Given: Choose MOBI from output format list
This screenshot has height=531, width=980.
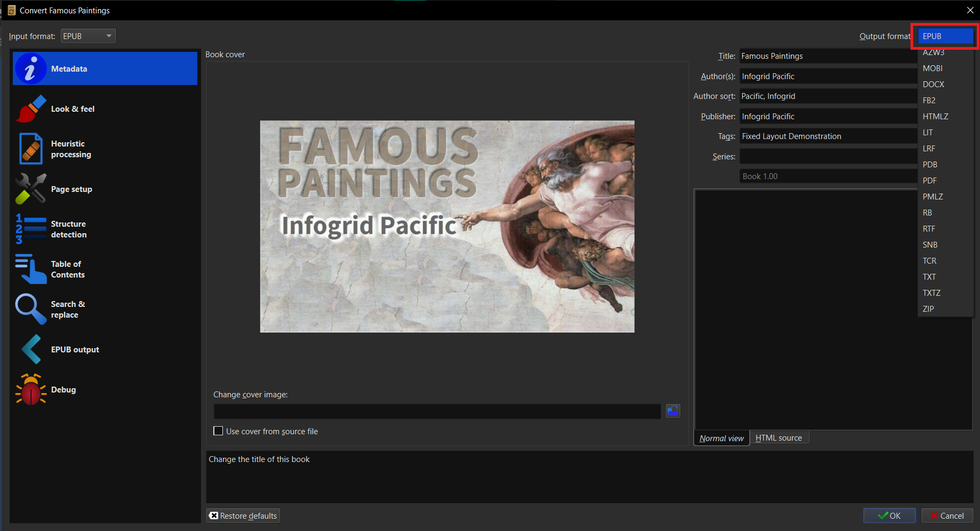Looking at the screenshot, I should pyautogui.click(x=932, y=68).
